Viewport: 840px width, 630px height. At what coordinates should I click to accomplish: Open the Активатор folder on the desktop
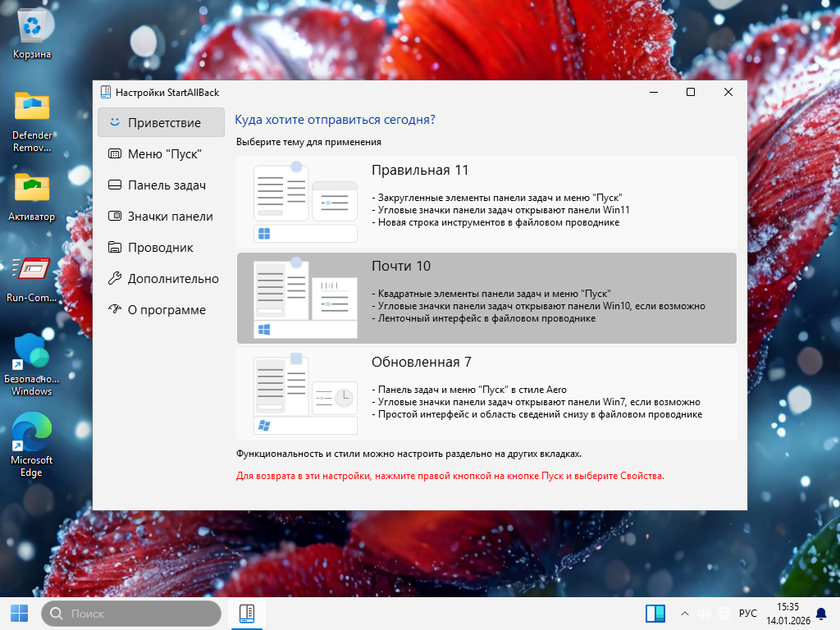tap(32, 197)
